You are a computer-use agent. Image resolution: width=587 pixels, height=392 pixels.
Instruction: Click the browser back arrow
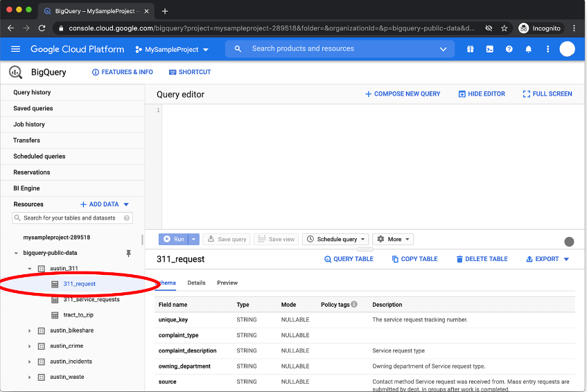(x=11, y=28)
